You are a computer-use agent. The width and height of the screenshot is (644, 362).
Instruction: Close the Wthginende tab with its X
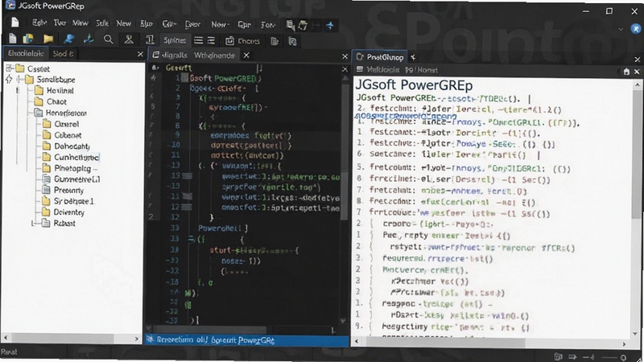click(x=246, y=55)
